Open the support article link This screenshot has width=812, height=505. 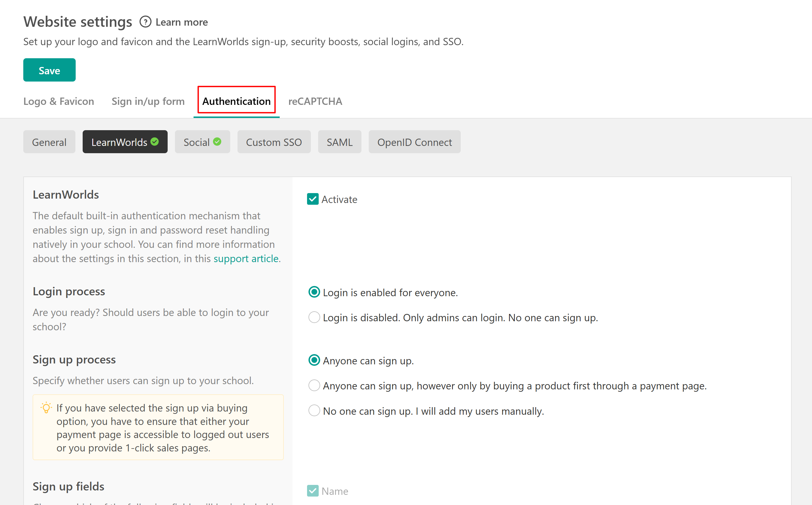tap(246, 259)
